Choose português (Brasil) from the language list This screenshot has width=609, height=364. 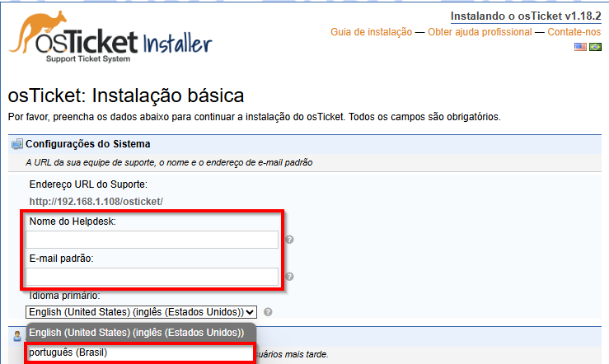pos(138,353)
